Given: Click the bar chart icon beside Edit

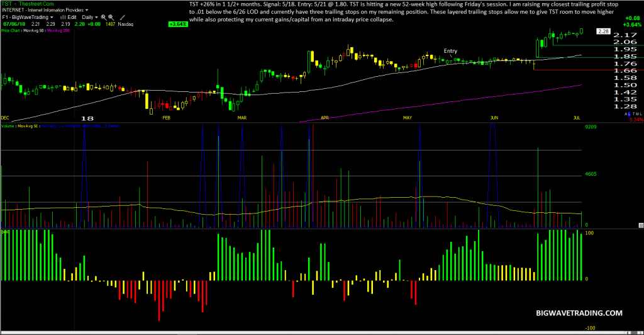Looking at the screenshot, I should (64, 17).
